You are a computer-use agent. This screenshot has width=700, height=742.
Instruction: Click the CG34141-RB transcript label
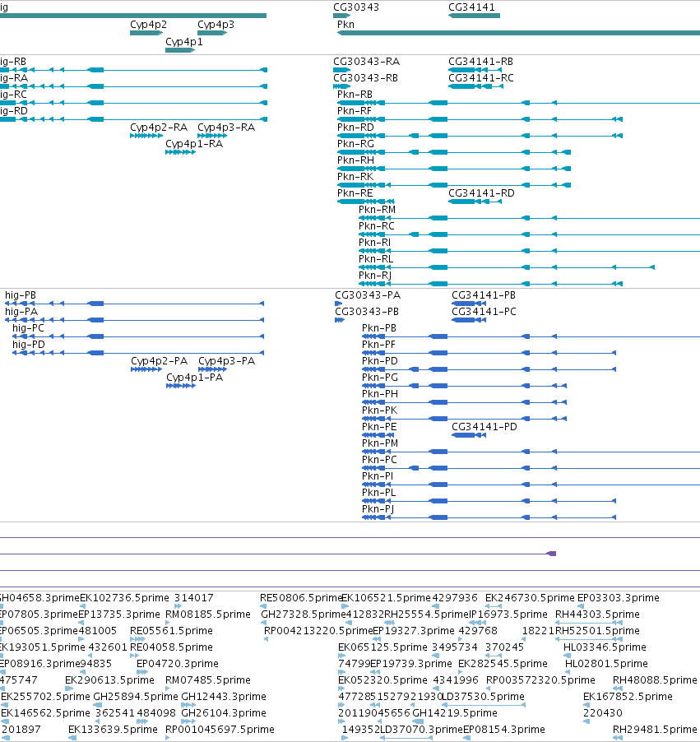[480, 62]
